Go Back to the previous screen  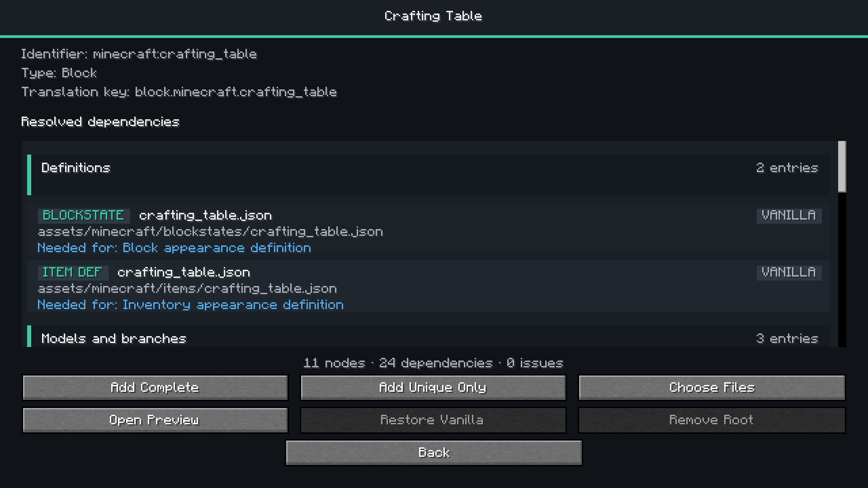point(434,453)
